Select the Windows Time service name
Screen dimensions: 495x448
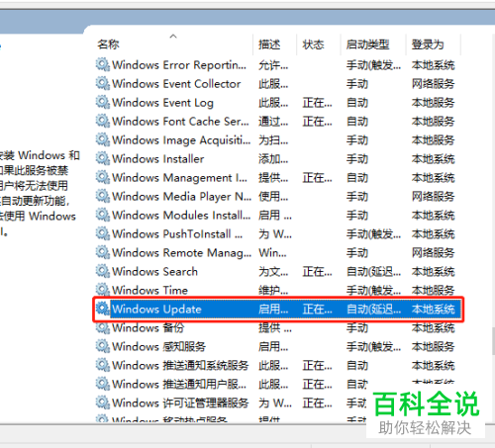click(x=149, y=290)
